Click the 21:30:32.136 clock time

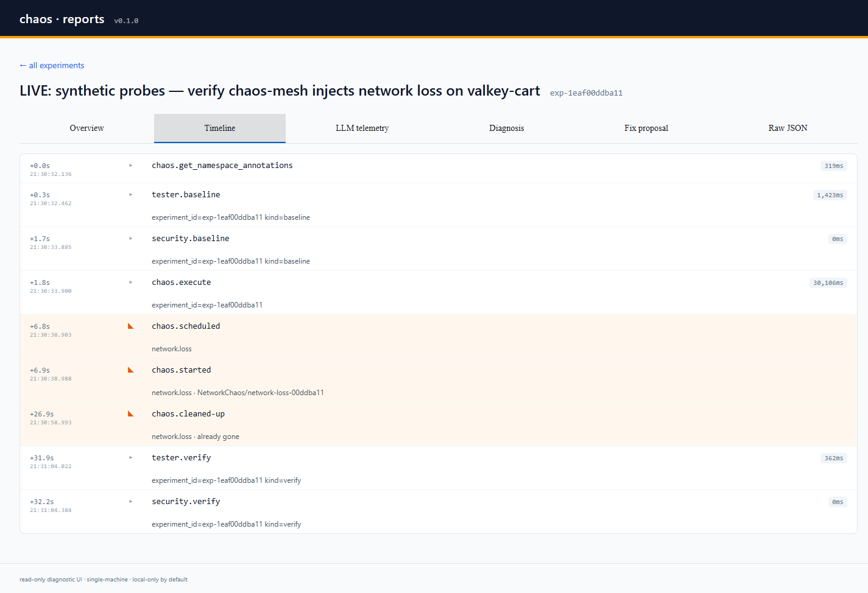click(51, 174)
